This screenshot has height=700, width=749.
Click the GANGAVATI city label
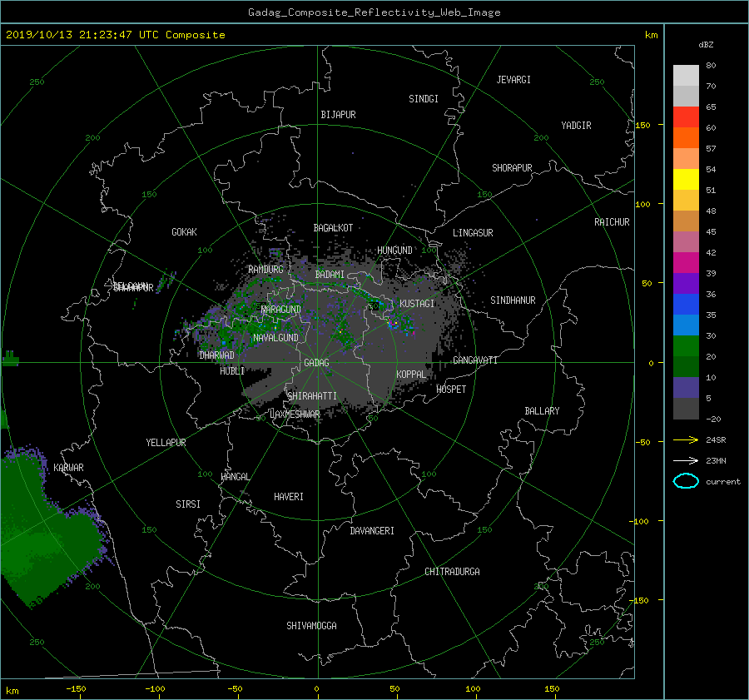coord(475,360)
